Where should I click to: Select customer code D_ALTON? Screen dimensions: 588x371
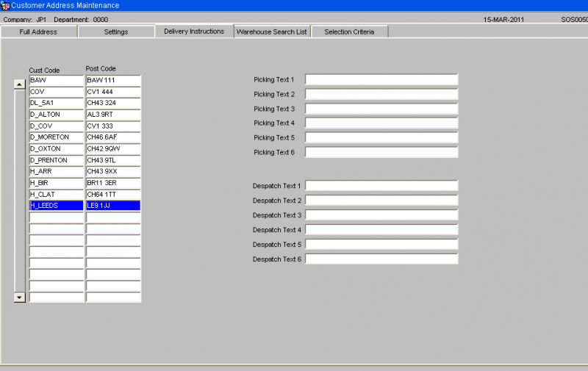57,115
